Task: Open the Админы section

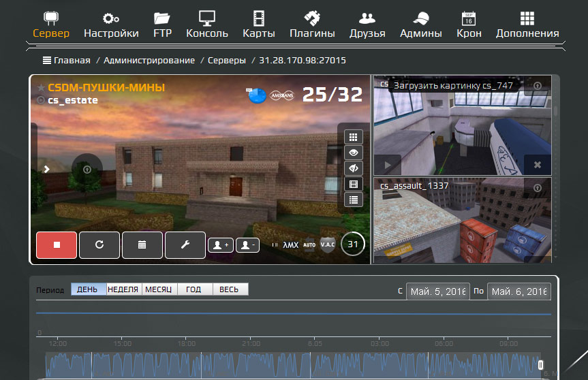Action: [421, 25]
